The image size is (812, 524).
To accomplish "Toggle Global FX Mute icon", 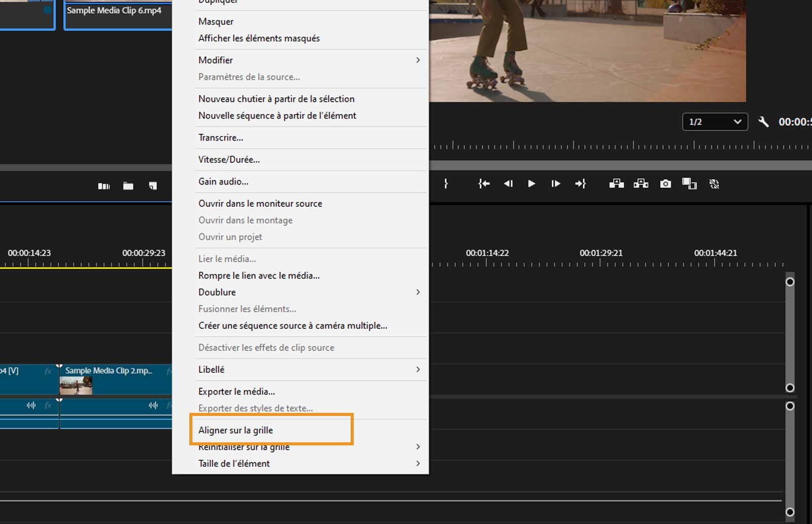I will click(x=715, y=184).
